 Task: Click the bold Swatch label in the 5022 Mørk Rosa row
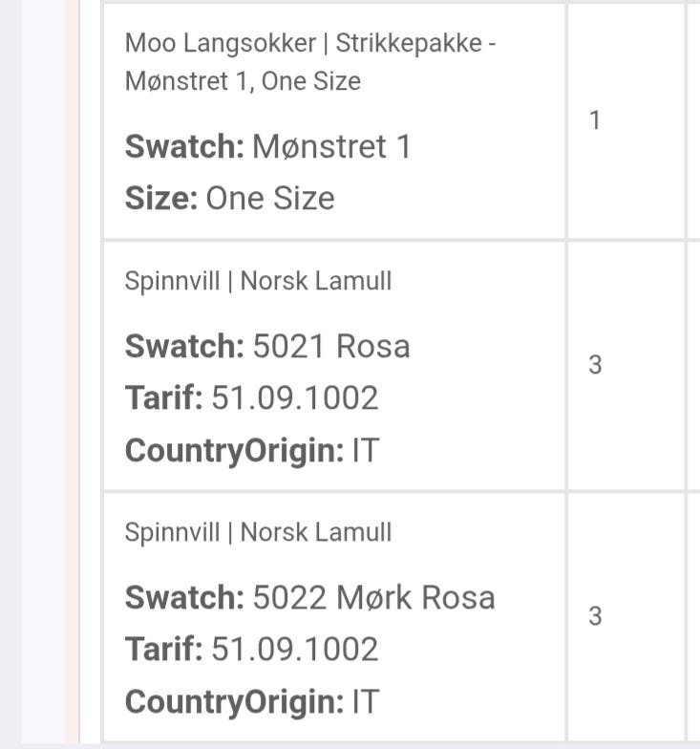point(184,598)
